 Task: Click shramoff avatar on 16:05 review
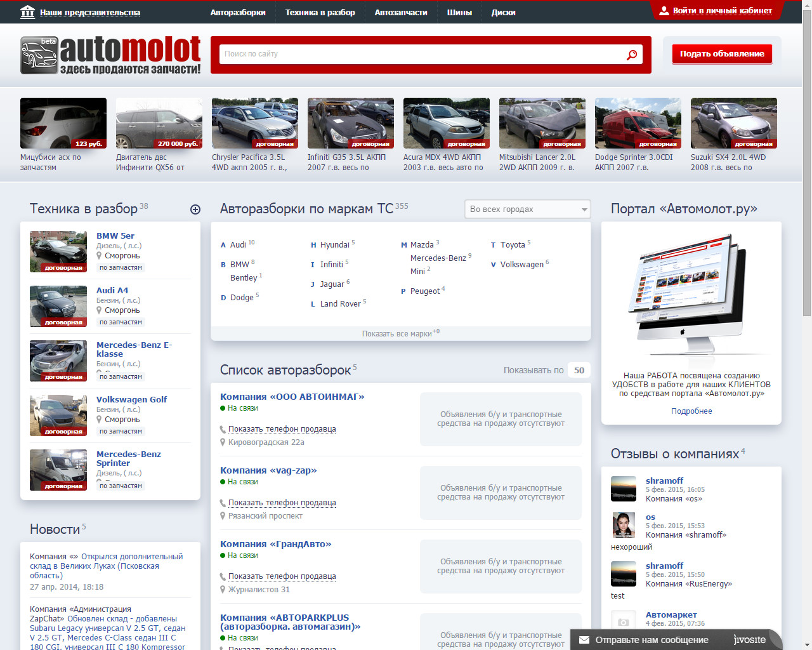(624, 489)
